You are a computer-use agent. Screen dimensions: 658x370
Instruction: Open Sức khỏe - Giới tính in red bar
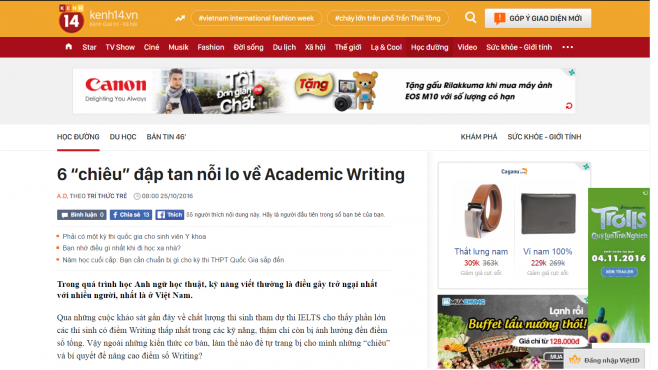pos(519,47)
